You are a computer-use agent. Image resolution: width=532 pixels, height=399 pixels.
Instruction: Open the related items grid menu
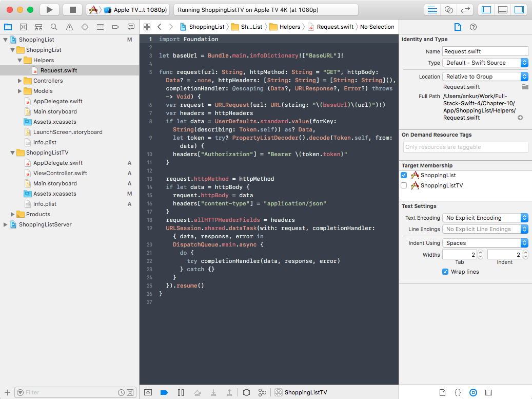[147, 27]
